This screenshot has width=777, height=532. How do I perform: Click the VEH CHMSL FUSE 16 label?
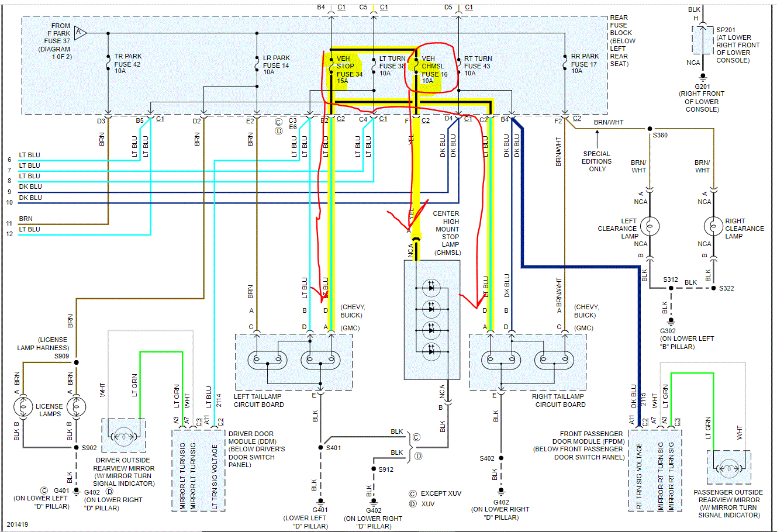click(x=434, y=70)
